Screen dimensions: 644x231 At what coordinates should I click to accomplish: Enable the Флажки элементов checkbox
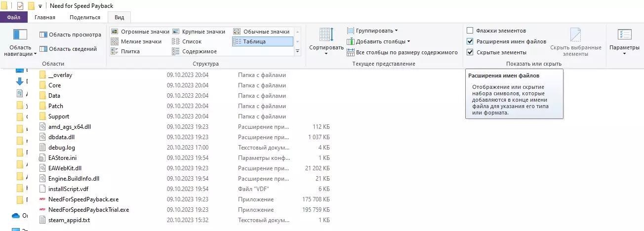(470, 31)
